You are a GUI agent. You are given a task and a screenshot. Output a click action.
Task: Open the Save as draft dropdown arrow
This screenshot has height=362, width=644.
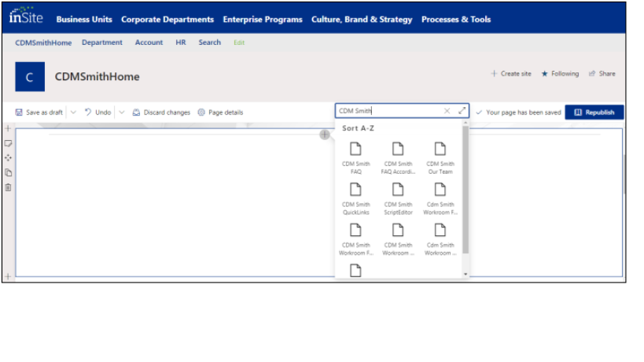73,113
